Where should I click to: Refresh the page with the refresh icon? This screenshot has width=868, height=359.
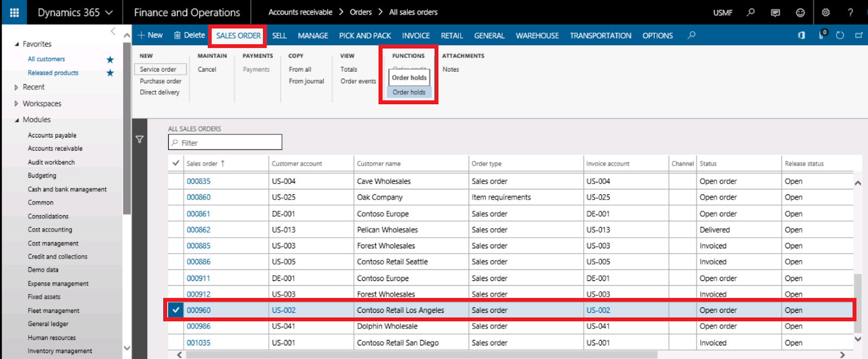[x=840, y=35]
